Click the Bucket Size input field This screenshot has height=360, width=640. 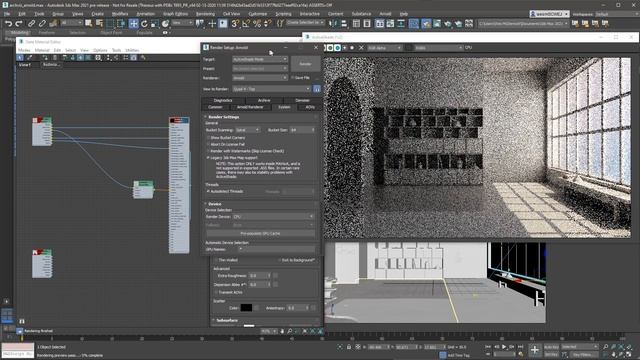click(302, 130)
